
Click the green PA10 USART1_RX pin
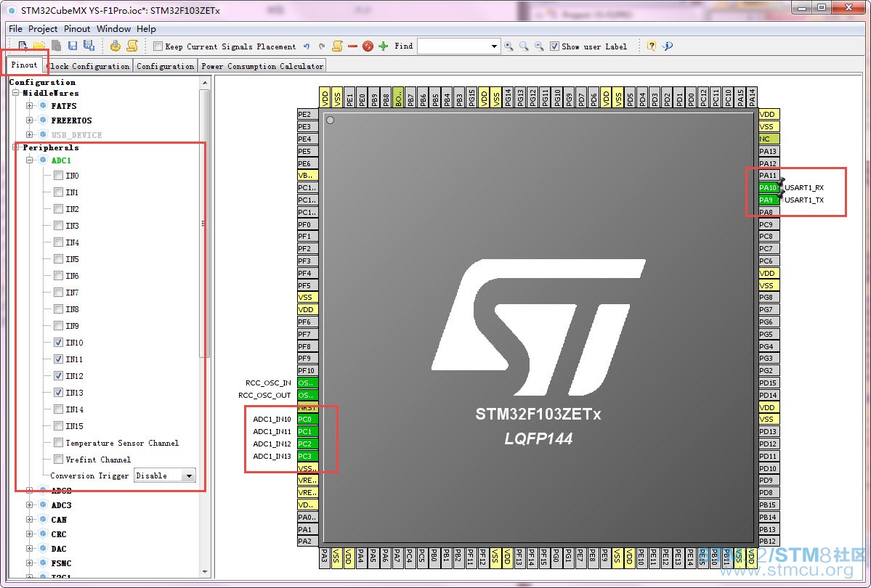pyautogui.click(x=769, y=188)
